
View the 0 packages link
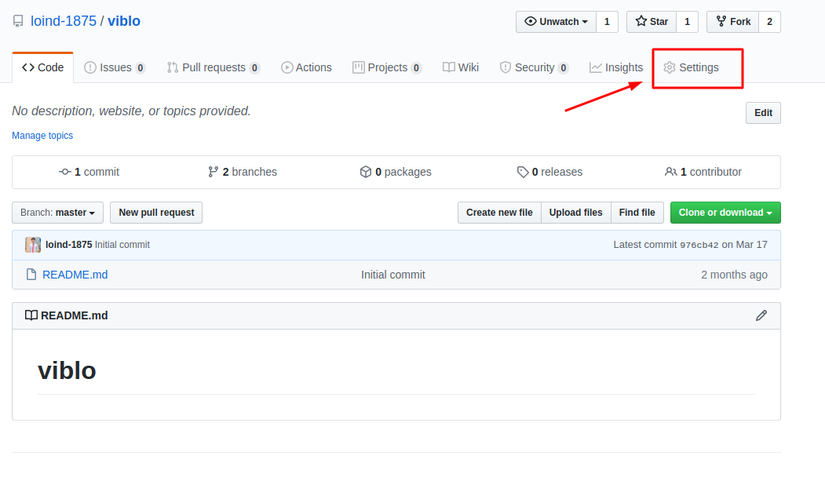click(396, 172)
